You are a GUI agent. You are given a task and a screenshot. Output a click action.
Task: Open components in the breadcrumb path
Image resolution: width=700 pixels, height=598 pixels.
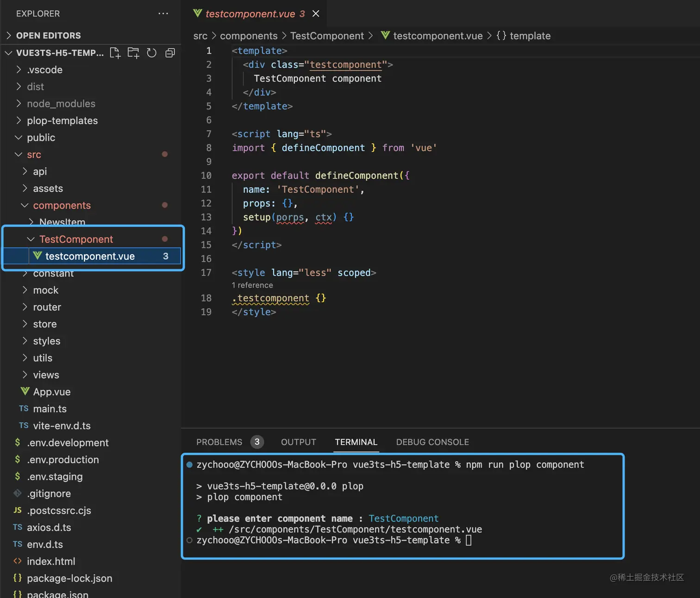tap(249, 36)
